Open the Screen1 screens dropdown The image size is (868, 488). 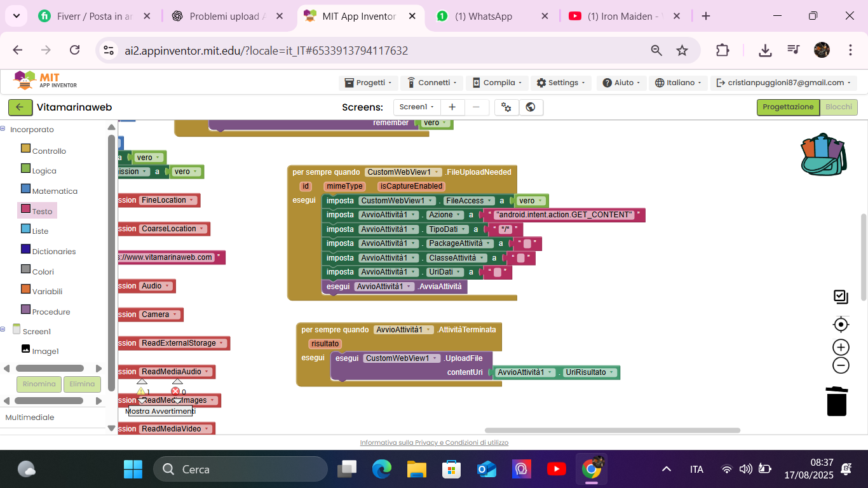pos(417,107)
